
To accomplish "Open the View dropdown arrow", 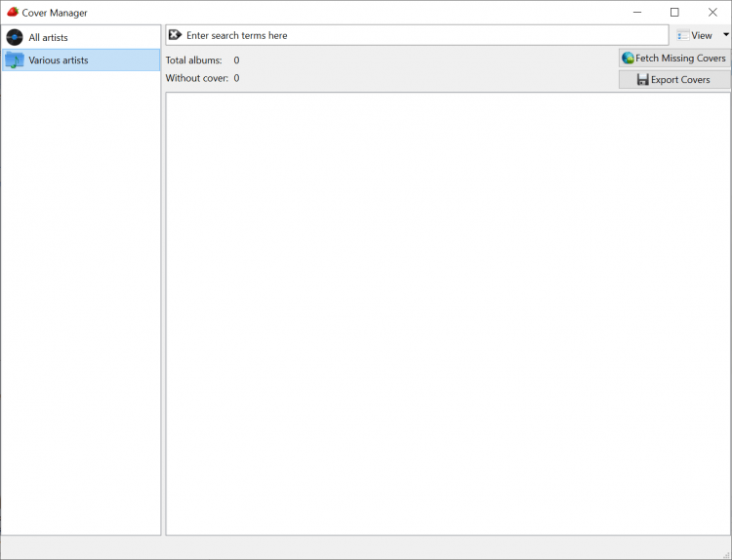I will 725,35.
